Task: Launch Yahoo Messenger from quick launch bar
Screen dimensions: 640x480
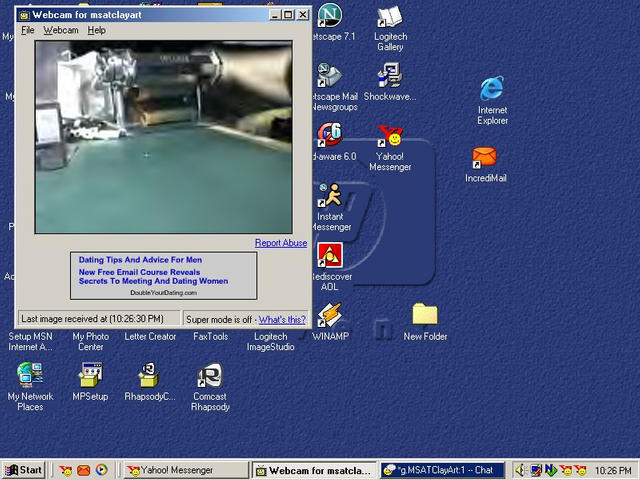Action: click(x=65, y=471)
